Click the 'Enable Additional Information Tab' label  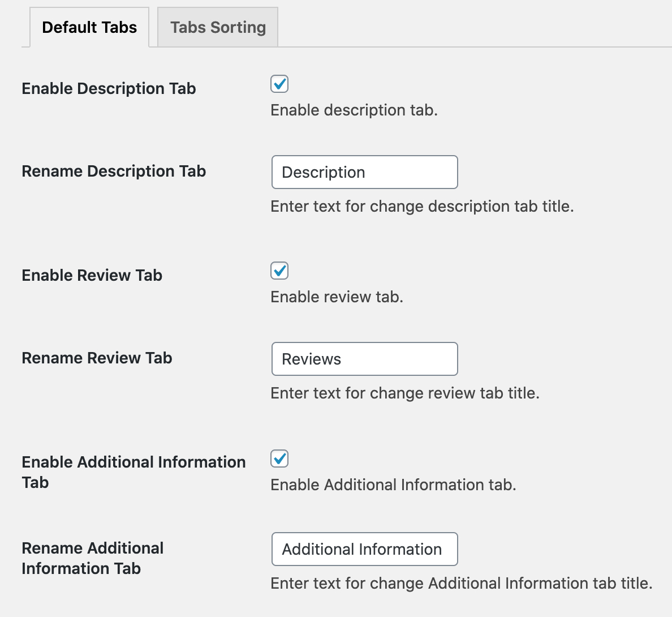tap(133, 472)
